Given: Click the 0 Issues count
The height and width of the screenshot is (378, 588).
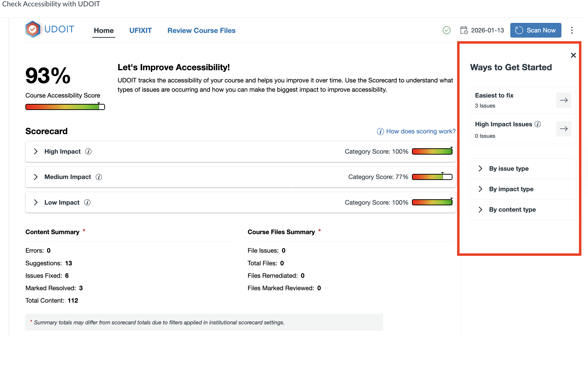Looking at the screenshot, I should [x=485, y=136].
